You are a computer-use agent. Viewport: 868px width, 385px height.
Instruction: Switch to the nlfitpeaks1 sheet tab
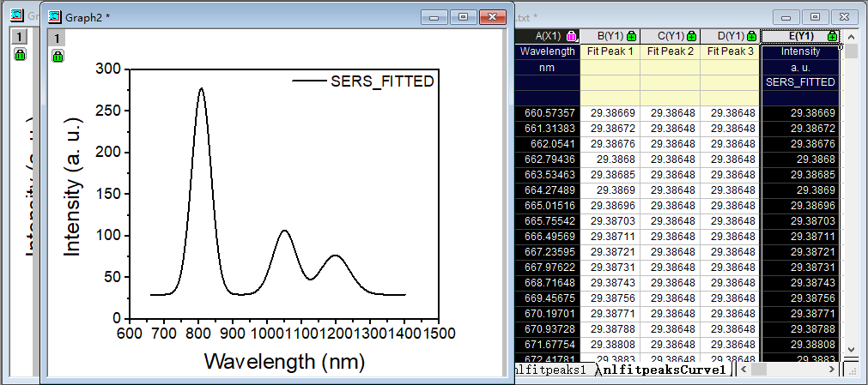point(550,369)
